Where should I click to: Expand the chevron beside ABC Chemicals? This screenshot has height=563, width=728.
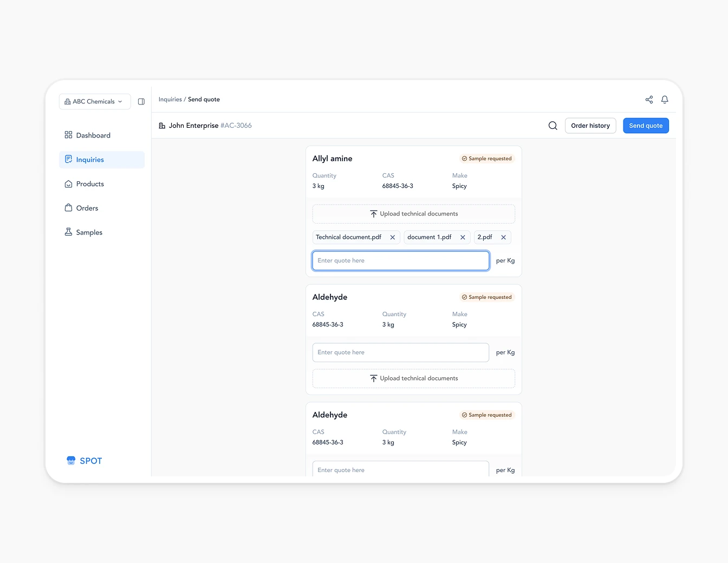[x=120, y=101]
